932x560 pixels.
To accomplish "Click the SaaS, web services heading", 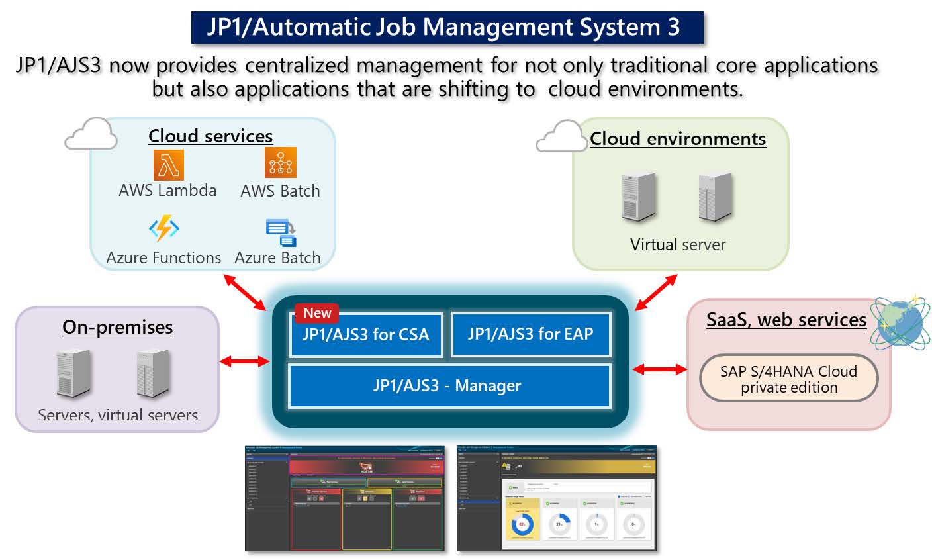I will click(786, 320).
